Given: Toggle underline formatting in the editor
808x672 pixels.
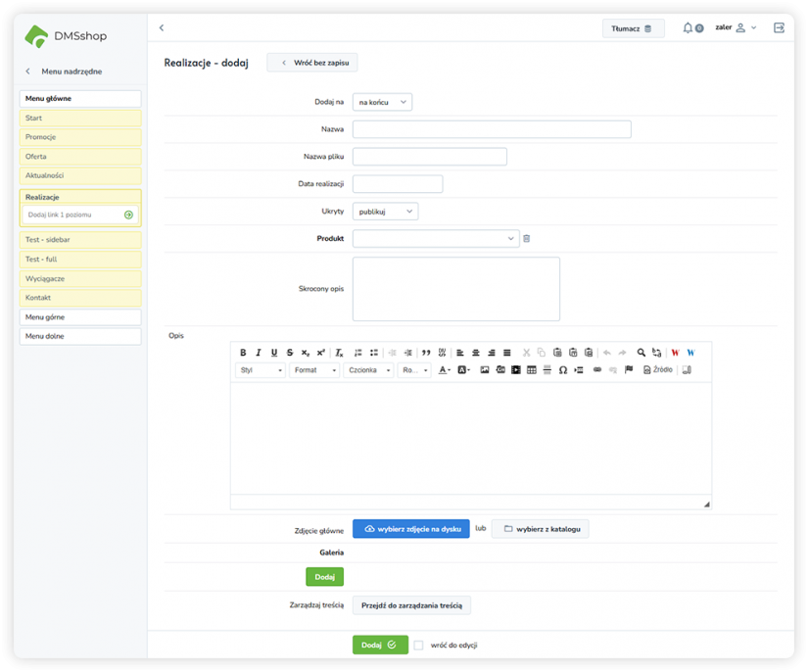Looking at the screenshot, I should [274, 353].
